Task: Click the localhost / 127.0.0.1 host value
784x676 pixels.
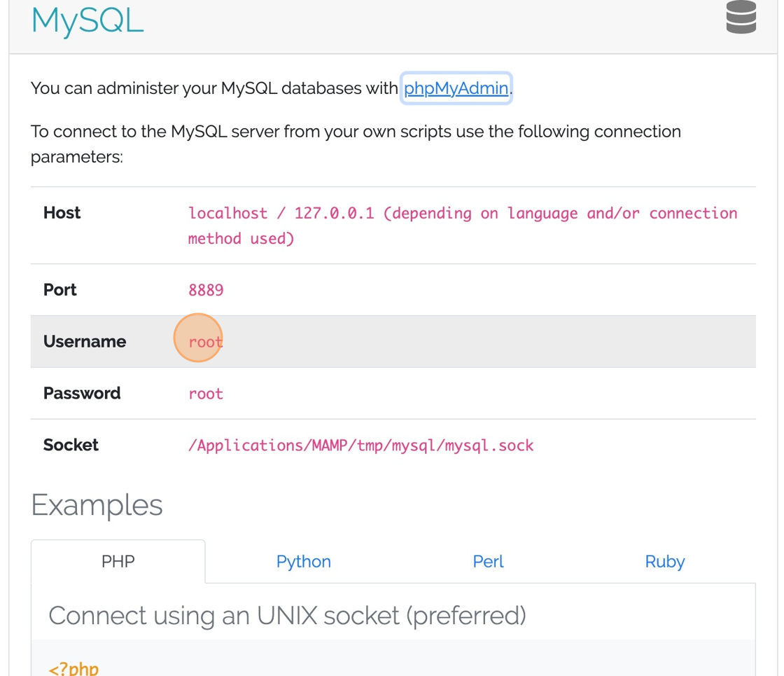Action: coord(462,214)
